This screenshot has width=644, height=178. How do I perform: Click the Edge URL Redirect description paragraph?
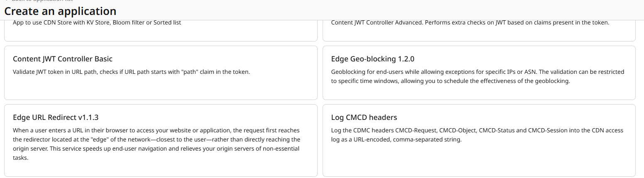[156, 144]
